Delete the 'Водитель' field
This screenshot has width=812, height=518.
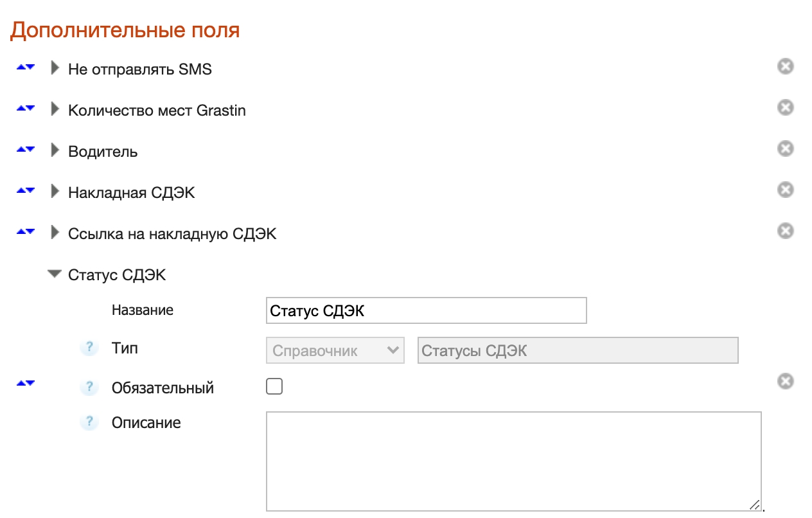pos(785,149)
